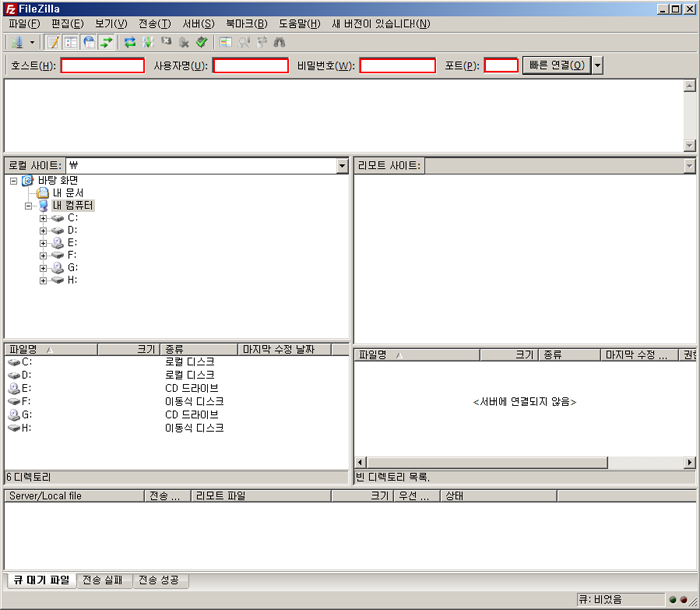Click the refresh file lists icon
700x610 pixels.
[130, 42]
